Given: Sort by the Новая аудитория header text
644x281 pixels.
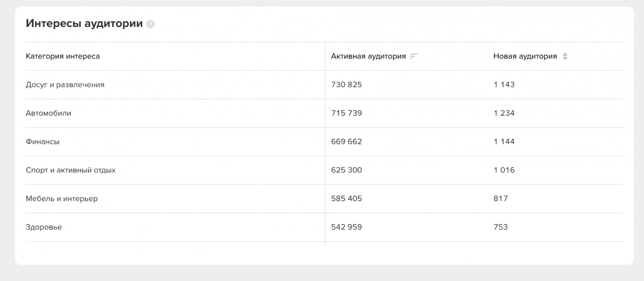Looking at the screenshot, I should click(525, 56).
